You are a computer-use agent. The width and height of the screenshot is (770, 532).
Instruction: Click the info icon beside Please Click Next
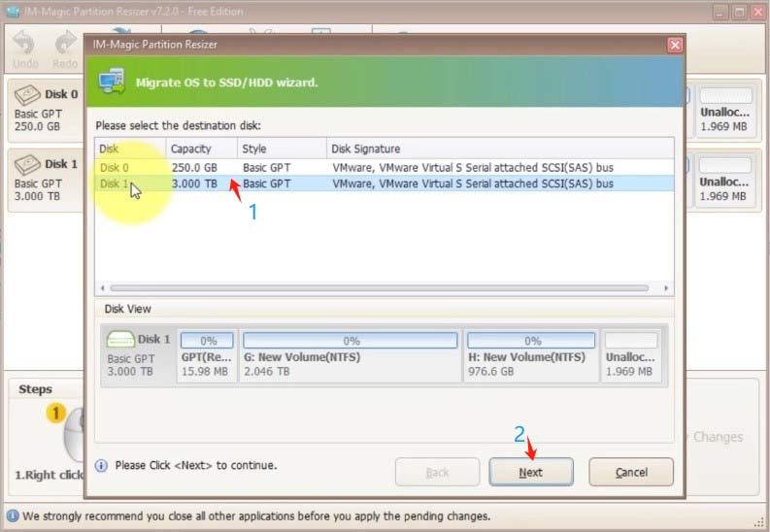click(101, 465)
